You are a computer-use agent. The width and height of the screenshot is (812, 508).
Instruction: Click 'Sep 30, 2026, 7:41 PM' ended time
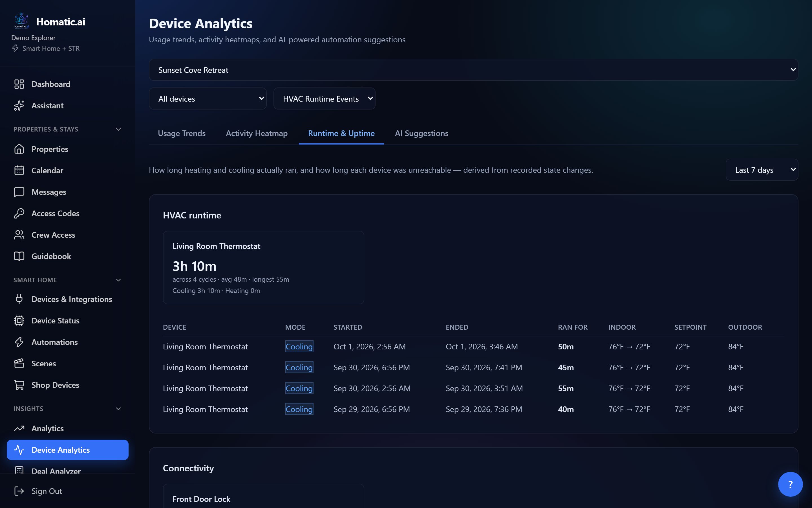coord(484,367)
